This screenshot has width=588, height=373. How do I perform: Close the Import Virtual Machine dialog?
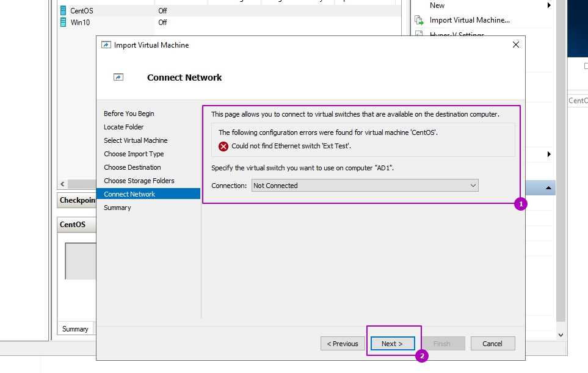[515, 45]
